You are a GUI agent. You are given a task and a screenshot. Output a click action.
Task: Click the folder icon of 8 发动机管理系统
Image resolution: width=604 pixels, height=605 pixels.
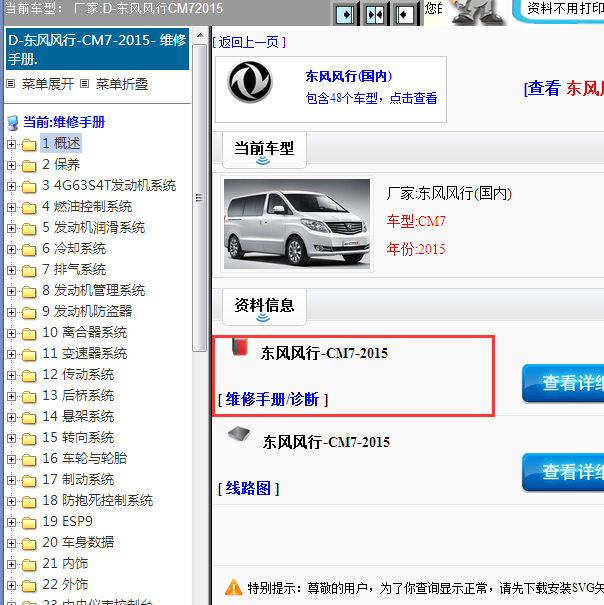29,292
